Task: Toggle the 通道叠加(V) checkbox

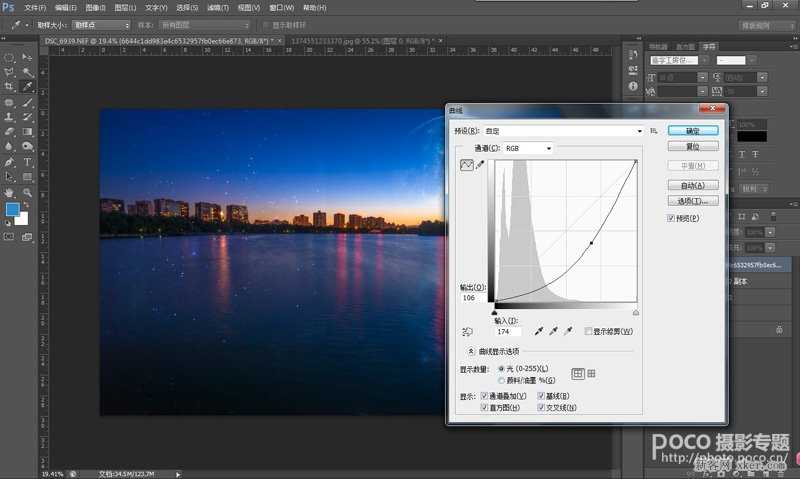Action: [x=484, y=396]
